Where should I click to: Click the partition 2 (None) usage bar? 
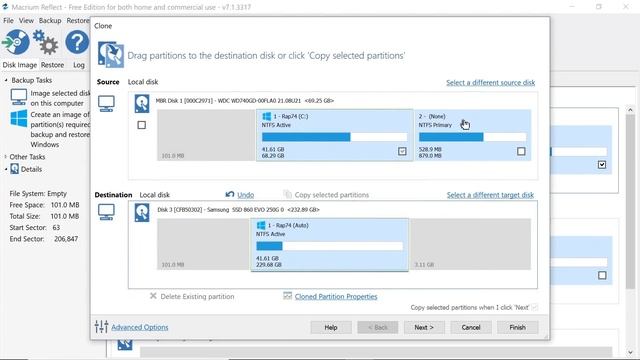click(x=473, y=137)
